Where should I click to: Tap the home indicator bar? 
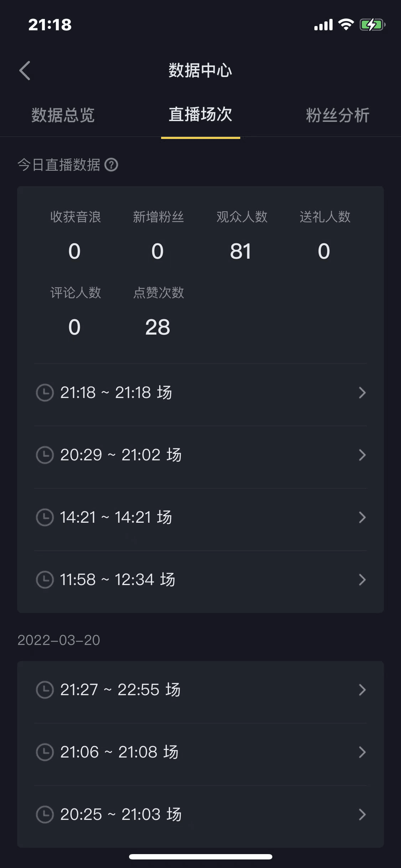point(200,857)
